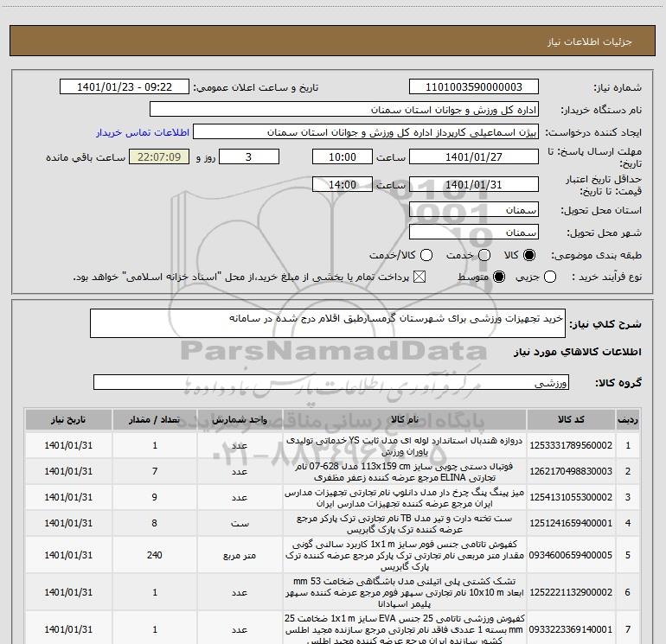
Task: Click delivery city field سمنان
Action: pyautogui.click(x=474, y=233)
